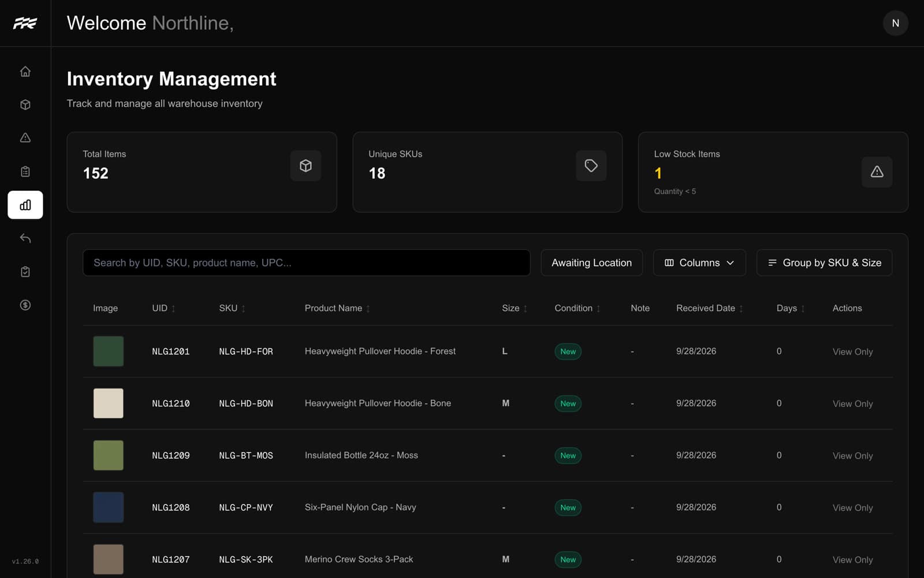
Task: Focus the search by UID, SKU field
Action: point(306,262)
